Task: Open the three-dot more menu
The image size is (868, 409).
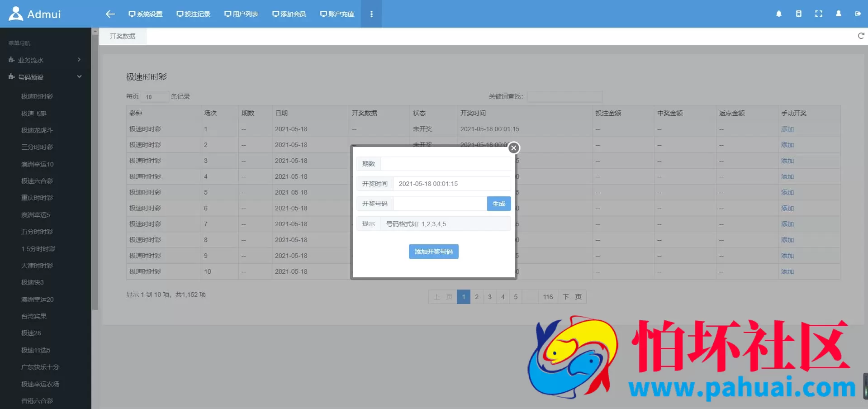Action: point(371,14)
